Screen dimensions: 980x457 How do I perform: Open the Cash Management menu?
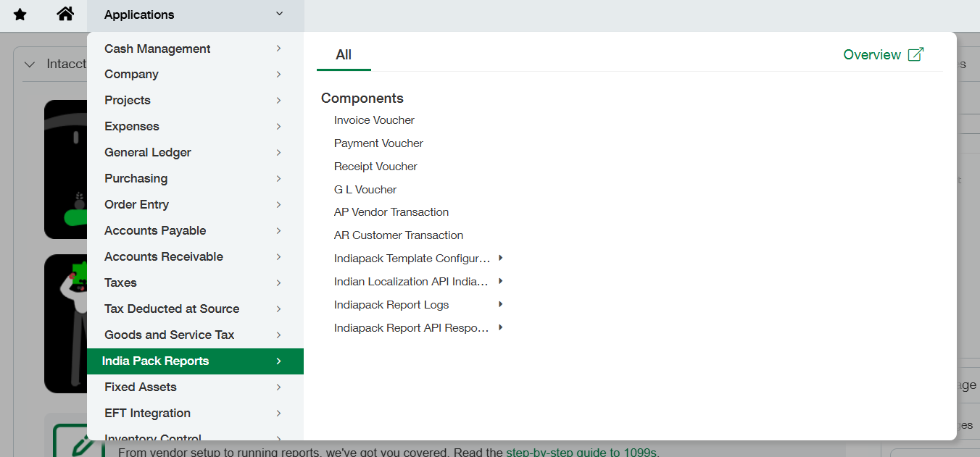(157, 49)
